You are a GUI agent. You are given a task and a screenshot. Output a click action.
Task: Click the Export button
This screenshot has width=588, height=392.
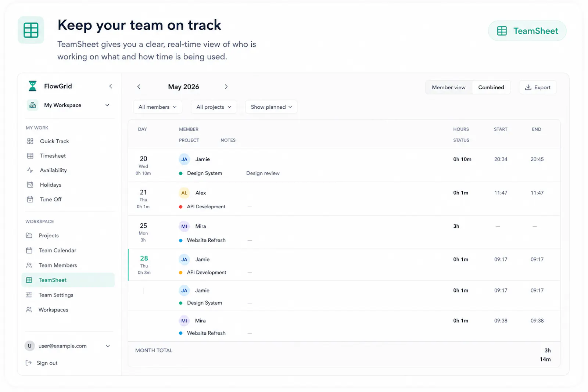click(538, 87)
